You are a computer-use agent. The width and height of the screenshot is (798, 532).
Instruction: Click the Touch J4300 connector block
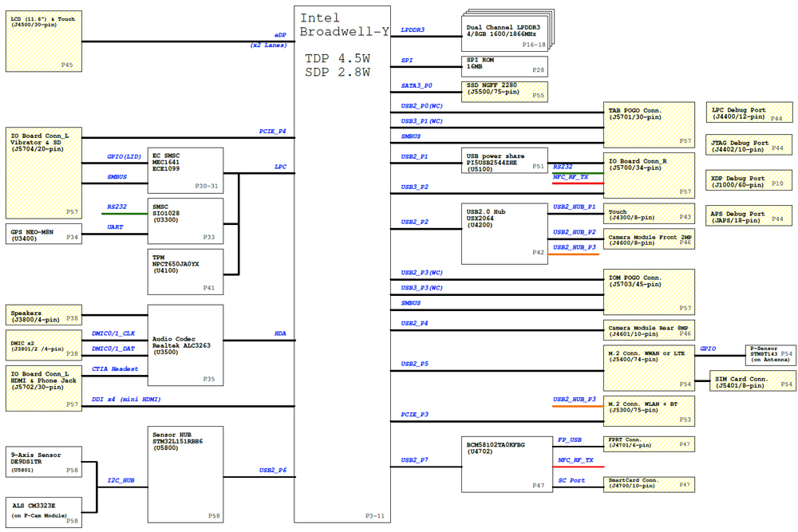(x=649, y=214)
